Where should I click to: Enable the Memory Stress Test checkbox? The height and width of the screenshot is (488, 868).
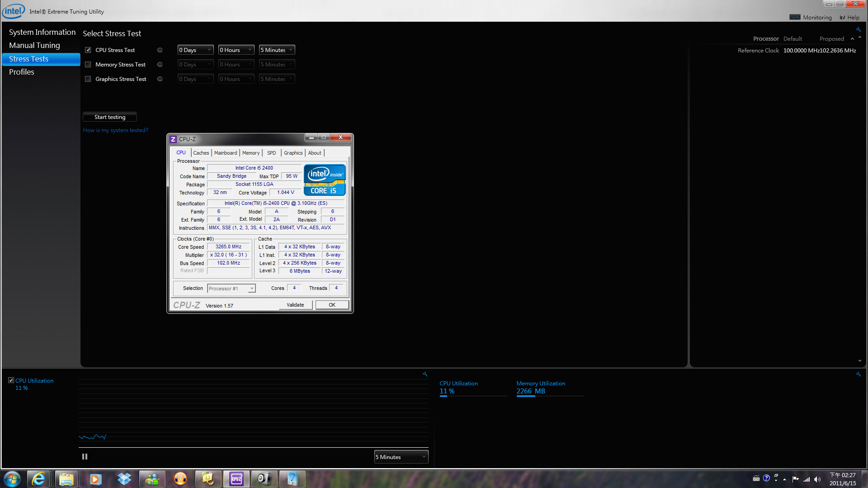88,65
